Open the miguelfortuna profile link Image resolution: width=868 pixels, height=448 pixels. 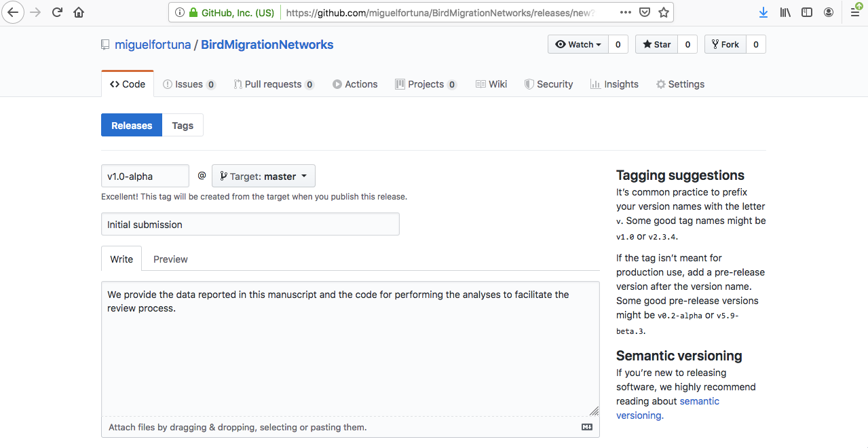click(153, 45)
